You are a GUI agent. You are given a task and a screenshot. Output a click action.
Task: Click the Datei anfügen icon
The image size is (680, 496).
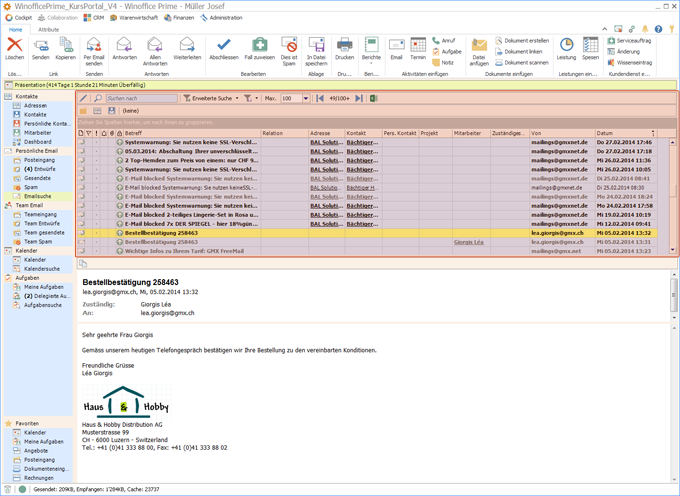(x=479, y=45)
